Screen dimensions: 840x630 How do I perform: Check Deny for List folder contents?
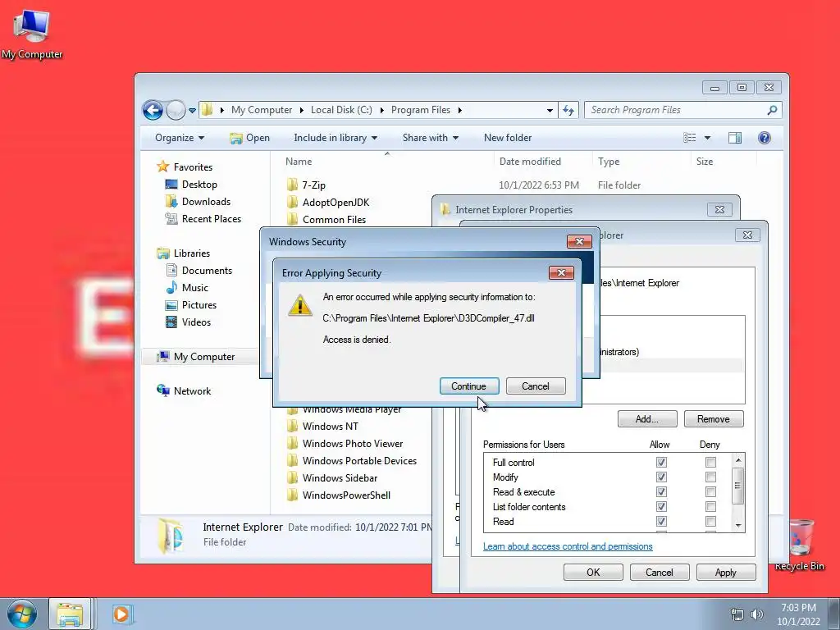point(710,506)
